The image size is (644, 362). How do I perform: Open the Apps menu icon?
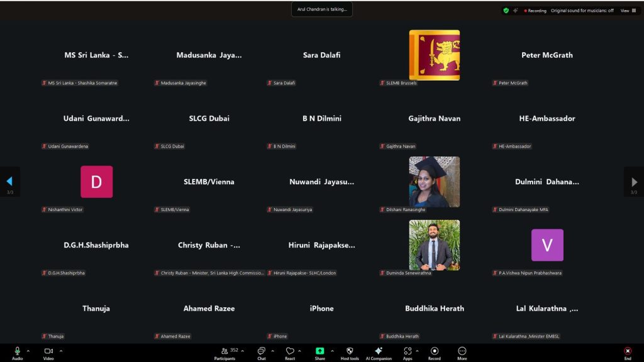pyautogui.click(x=408, y=351)
